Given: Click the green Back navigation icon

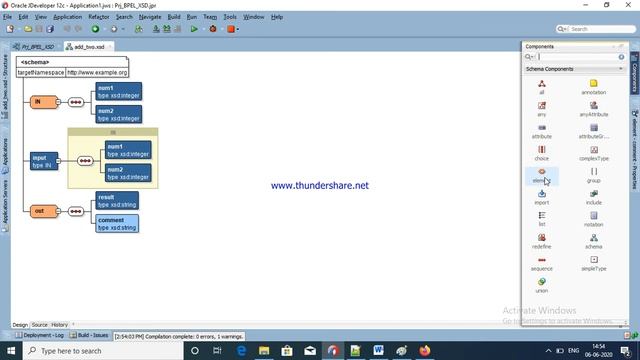Looking at the screenshot, I should click(95, 29).
